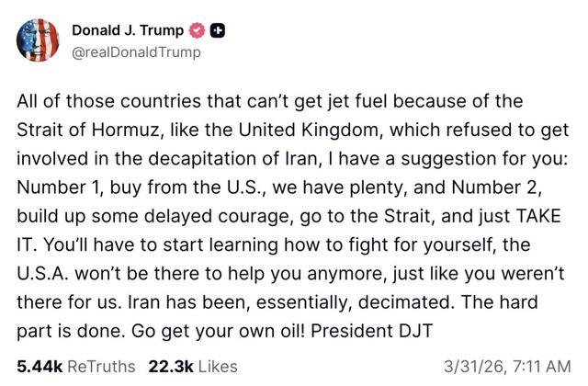Click the black plus badge icon

coord(218,30)
